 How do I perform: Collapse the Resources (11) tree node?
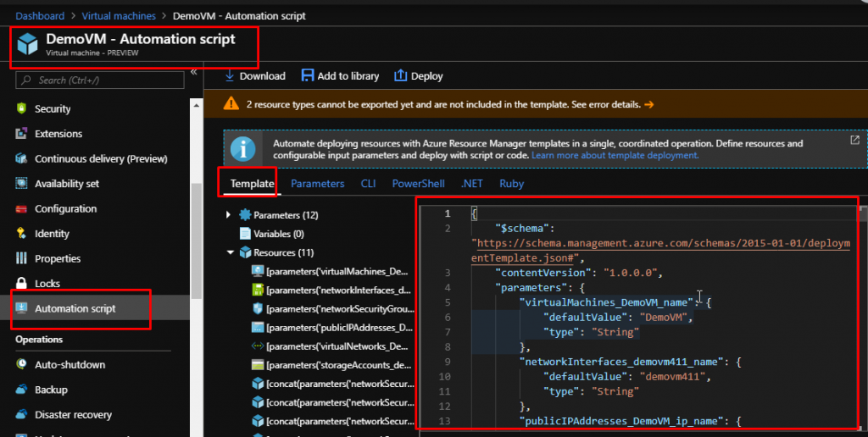(231, 252)
